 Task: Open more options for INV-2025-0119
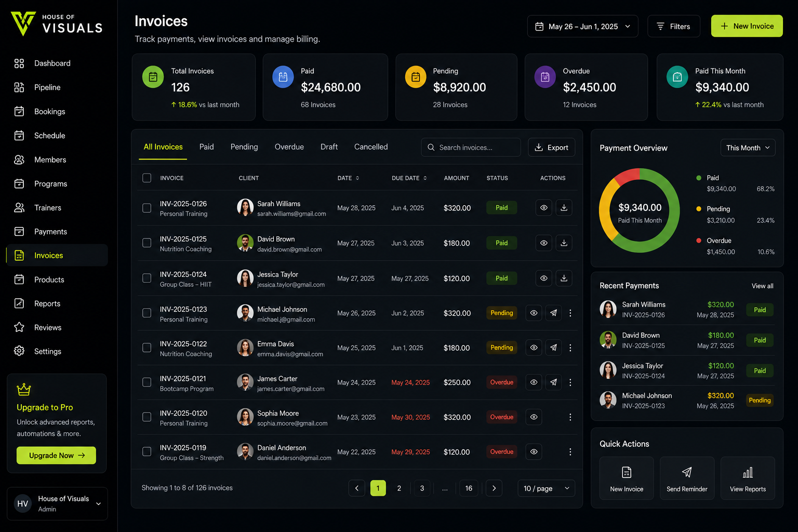click(570, 452)
